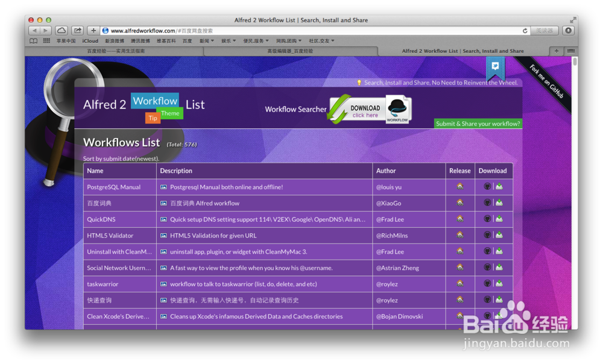Open Top Sites grid icon

pos(46,41)
